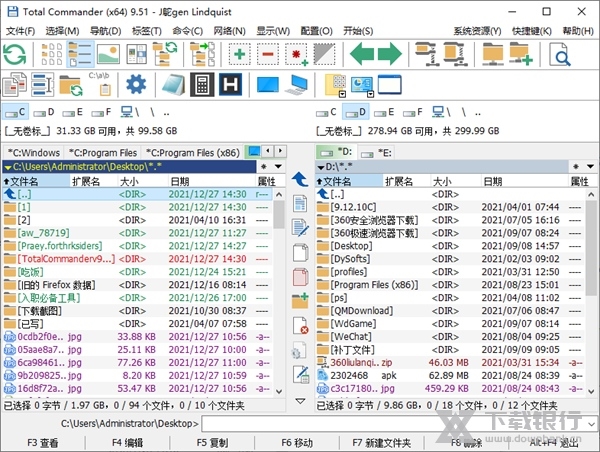The height and width of the screenshot is (452, 600).
Task: Switch to C:Windows tab
Action: point(34,153)
